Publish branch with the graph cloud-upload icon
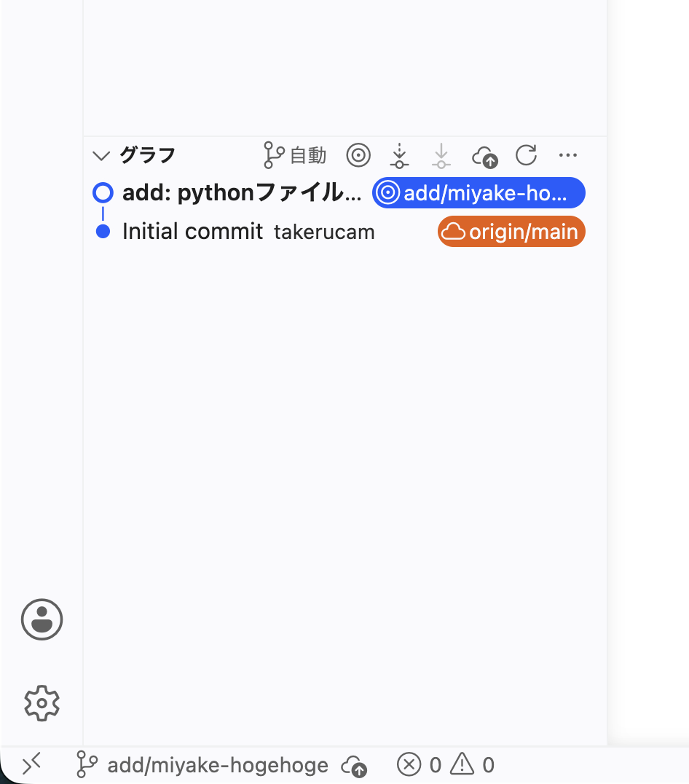Image resolution: width=689 pixels, height=784 pixels. pos(484,157)
